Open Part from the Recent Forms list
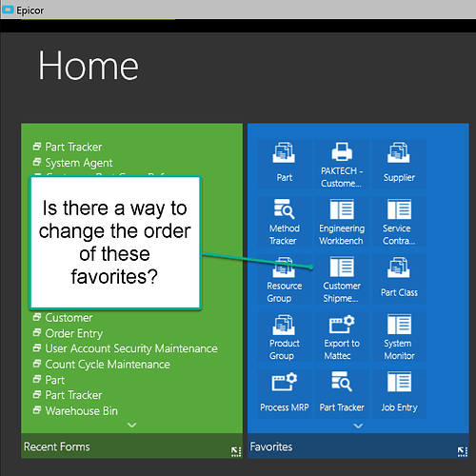This screenshot has width=476, height=476. (x=49, y=380)
